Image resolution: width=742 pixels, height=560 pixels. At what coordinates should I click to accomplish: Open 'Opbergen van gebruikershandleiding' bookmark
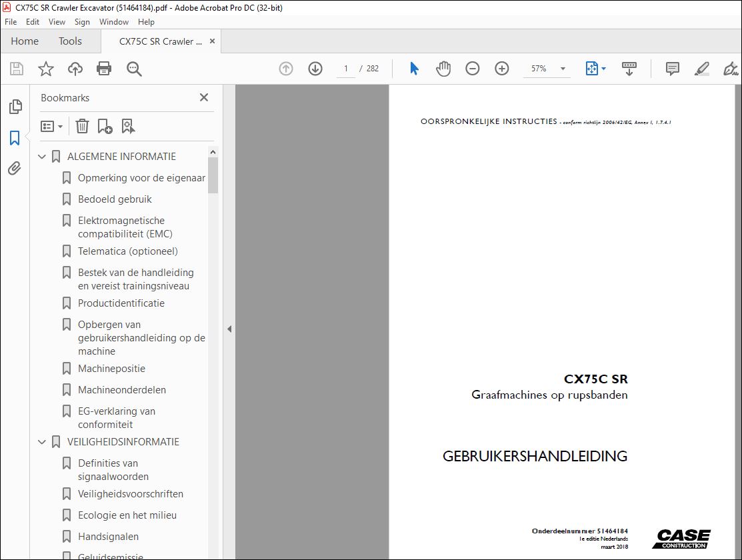(x=141, y=338)
